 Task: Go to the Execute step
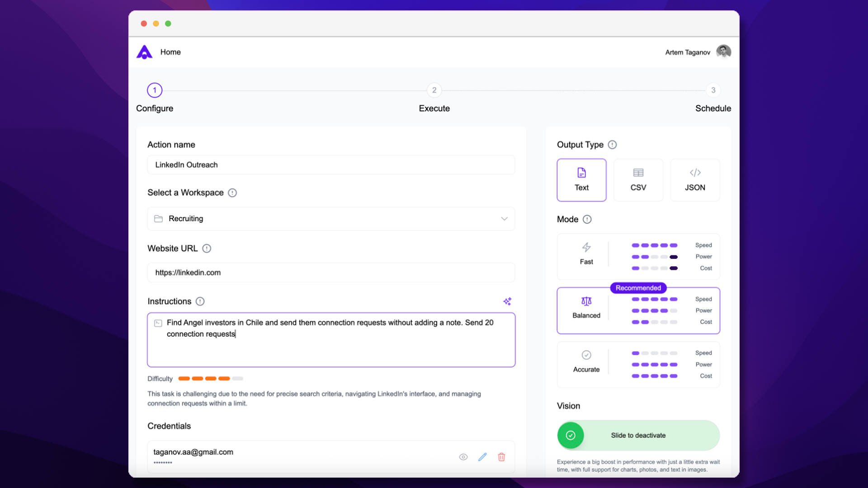434,90
